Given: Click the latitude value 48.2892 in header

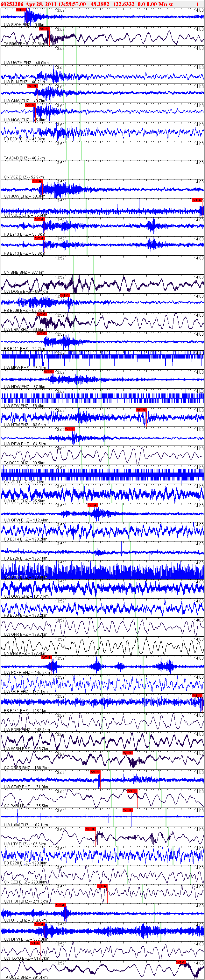Looking at the screenshot, I should coord(99,4).
